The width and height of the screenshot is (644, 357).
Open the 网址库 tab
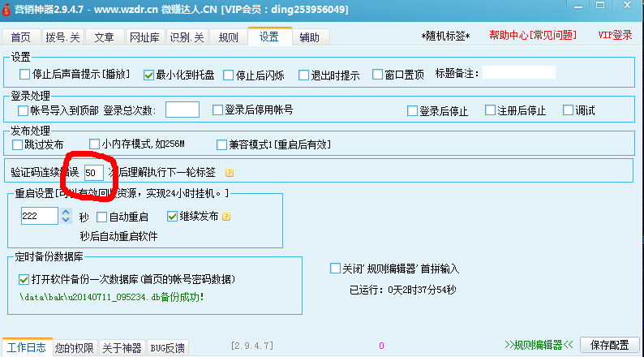(145, 37)
